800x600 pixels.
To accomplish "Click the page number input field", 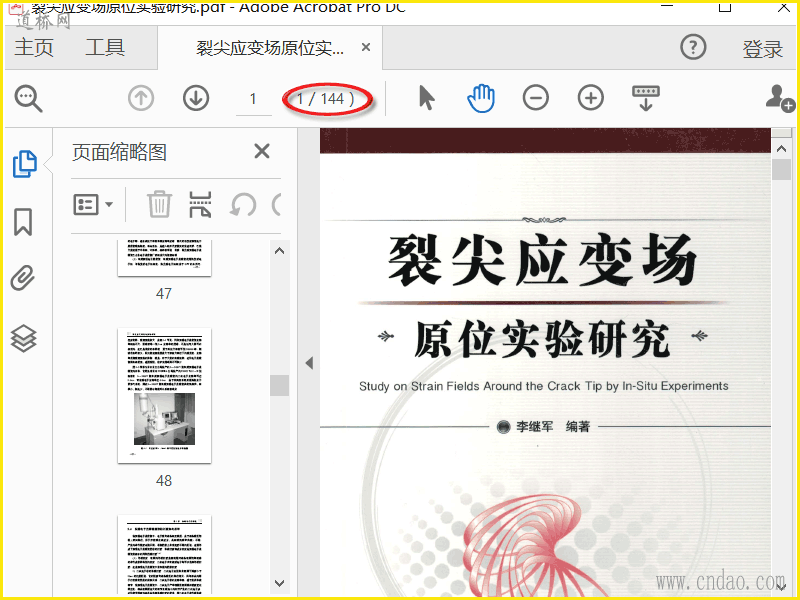I will point(254,99).
